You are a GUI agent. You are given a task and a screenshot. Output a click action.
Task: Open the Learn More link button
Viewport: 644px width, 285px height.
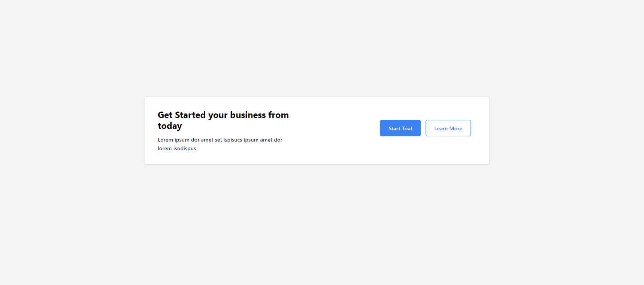click(448, 128)
